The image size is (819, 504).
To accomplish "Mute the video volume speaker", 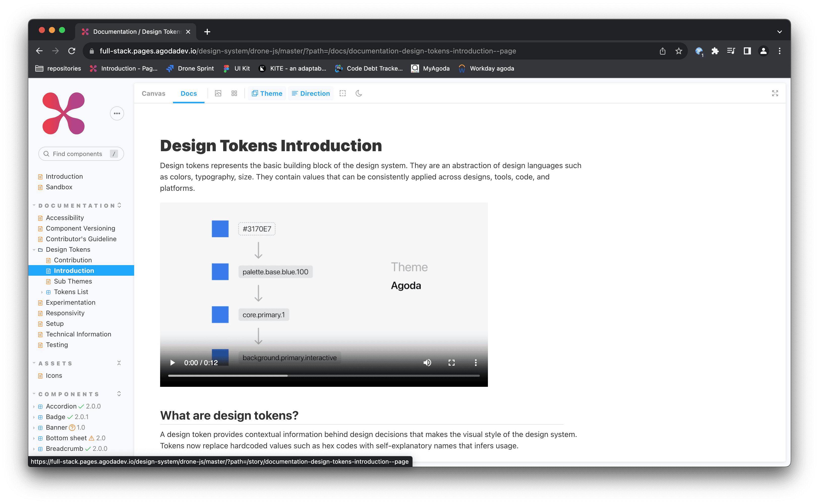I will pyautogui.click(x=427, y=363).
